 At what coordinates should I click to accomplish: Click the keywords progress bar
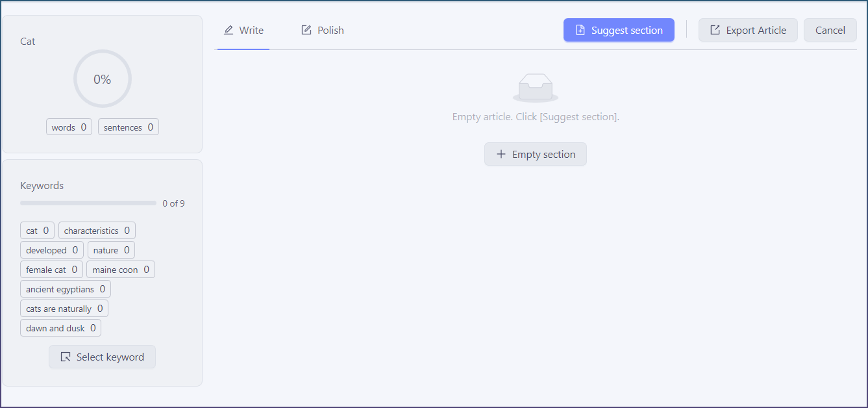[88, 203]
